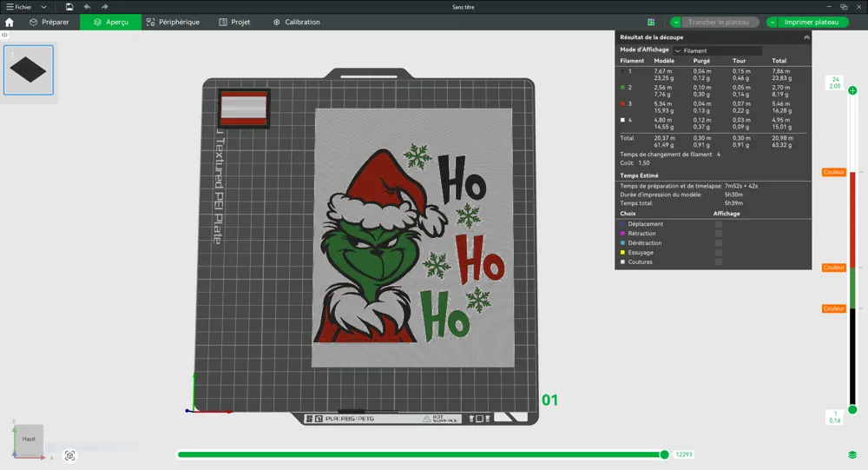
Task: Click the prime tower in plate corner
Action: (244, 109)
